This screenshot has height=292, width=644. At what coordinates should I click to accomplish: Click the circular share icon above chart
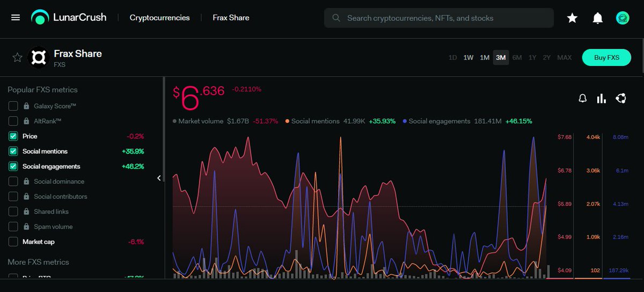click(x=621, y=98)
